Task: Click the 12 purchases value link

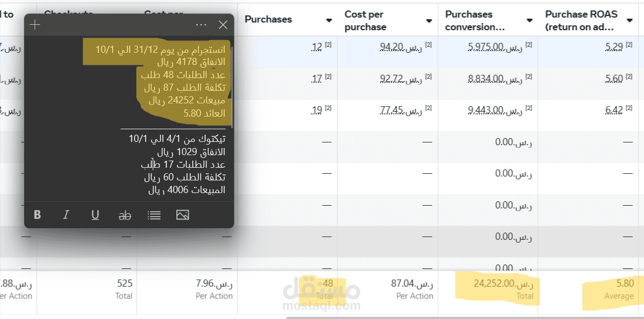Action: tap(317, 47)
